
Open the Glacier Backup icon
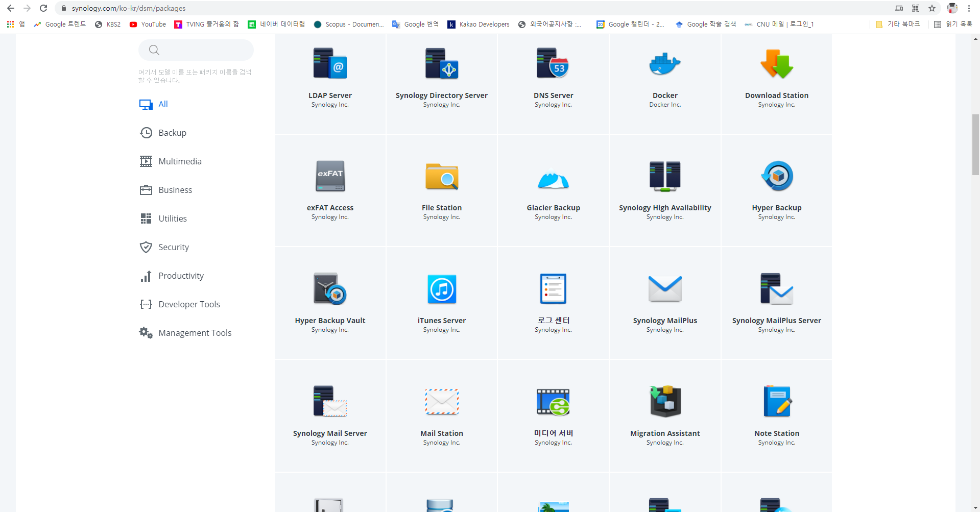553,180
